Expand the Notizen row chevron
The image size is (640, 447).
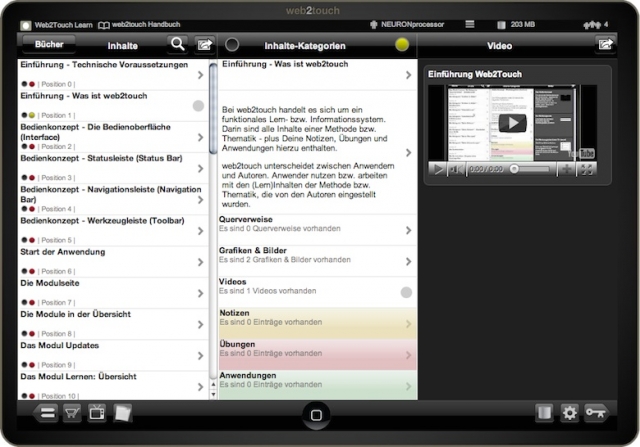(409, 324)
